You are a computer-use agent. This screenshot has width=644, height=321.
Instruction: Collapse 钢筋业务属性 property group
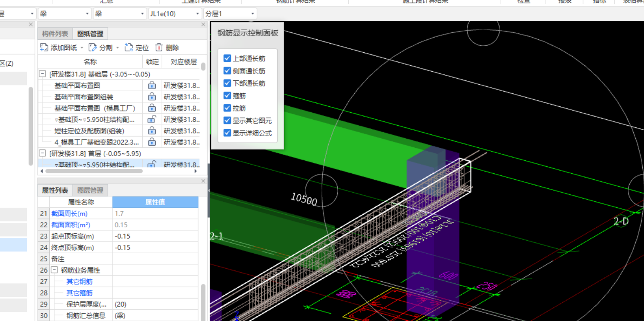[x=54, y=270]
